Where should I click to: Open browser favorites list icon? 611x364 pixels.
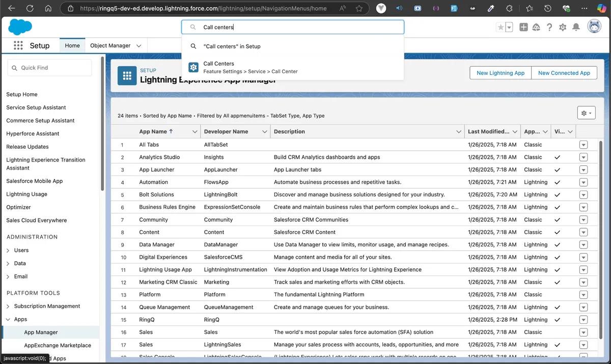pos(529,8)
